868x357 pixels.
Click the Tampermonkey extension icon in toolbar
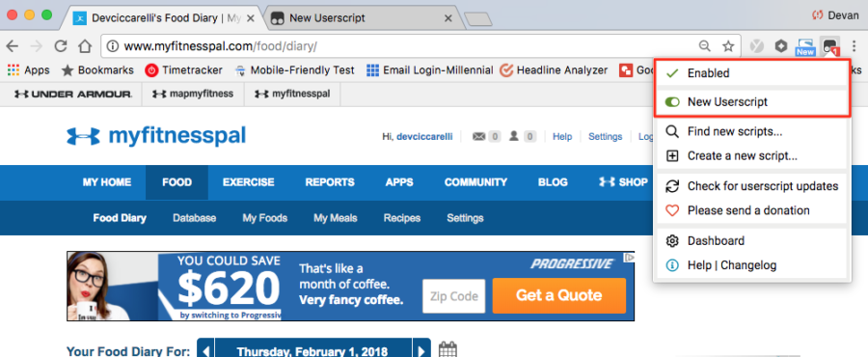(829, 46)
